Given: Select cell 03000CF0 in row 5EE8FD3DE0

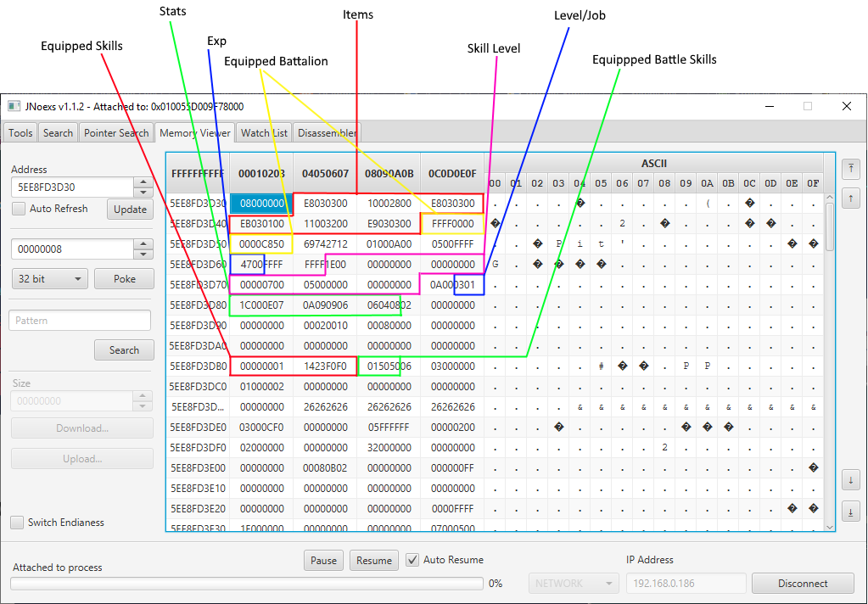Looking at the screenshot, I should [x=261, y=428].
